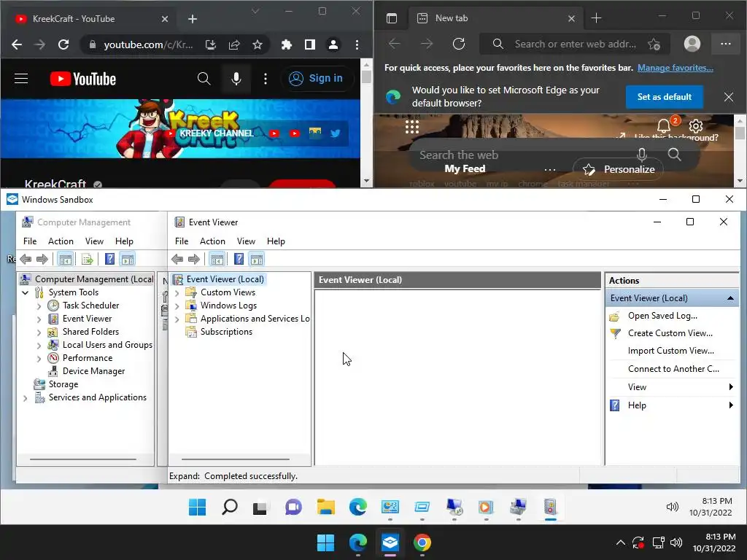Collapse the Event Viewer (Local) actions section
This screenshot has width=747, height=560.
[x=729, y=298]
